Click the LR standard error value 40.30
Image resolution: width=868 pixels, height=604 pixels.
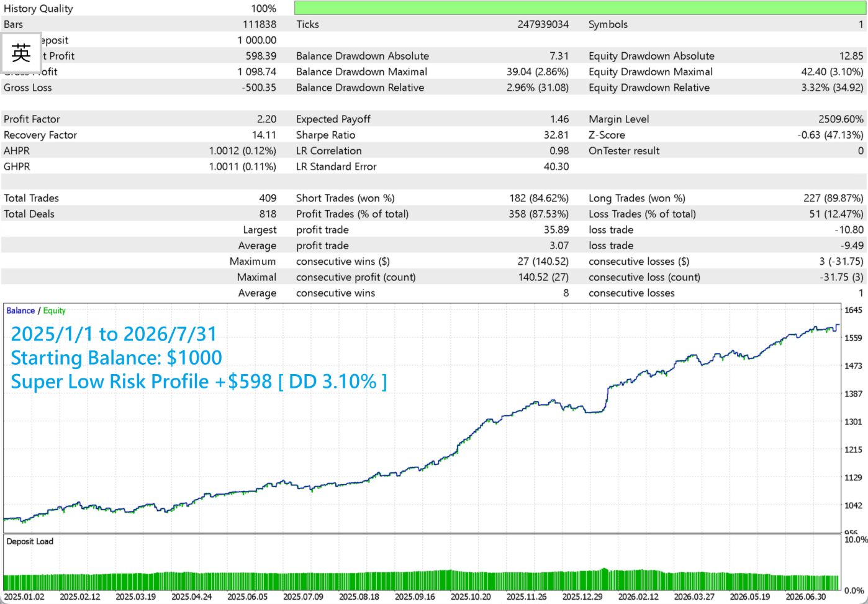556,167
